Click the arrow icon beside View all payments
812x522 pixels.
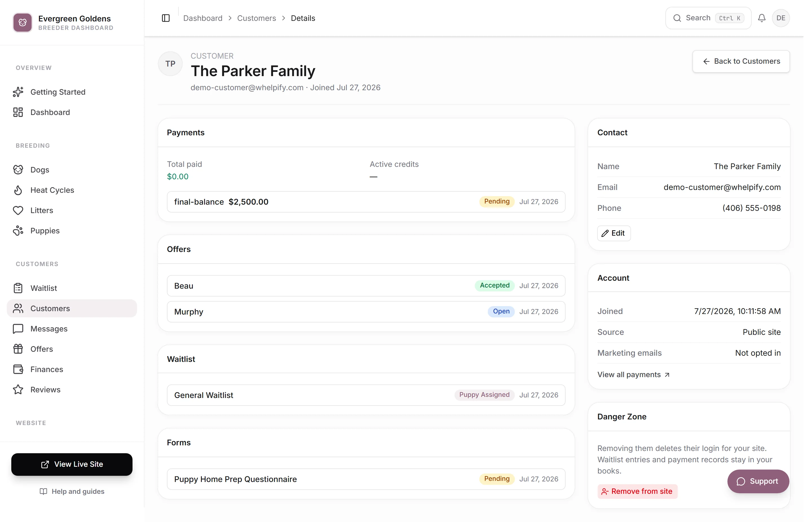point(667,375)
